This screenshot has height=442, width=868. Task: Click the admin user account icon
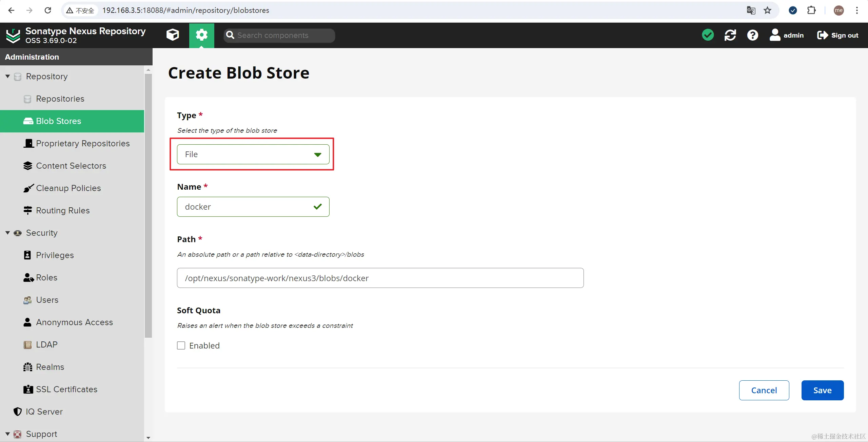775,35
